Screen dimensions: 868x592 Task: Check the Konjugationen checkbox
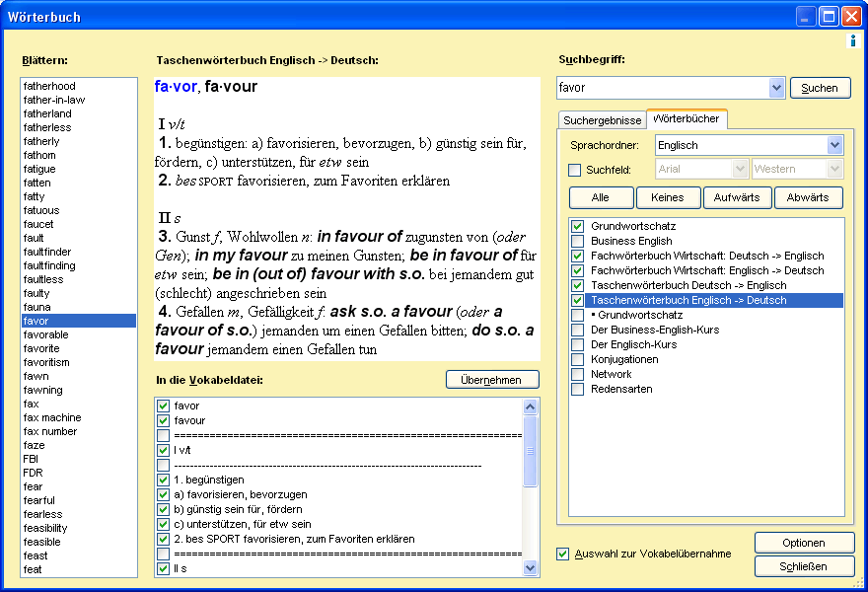(577, 359)
